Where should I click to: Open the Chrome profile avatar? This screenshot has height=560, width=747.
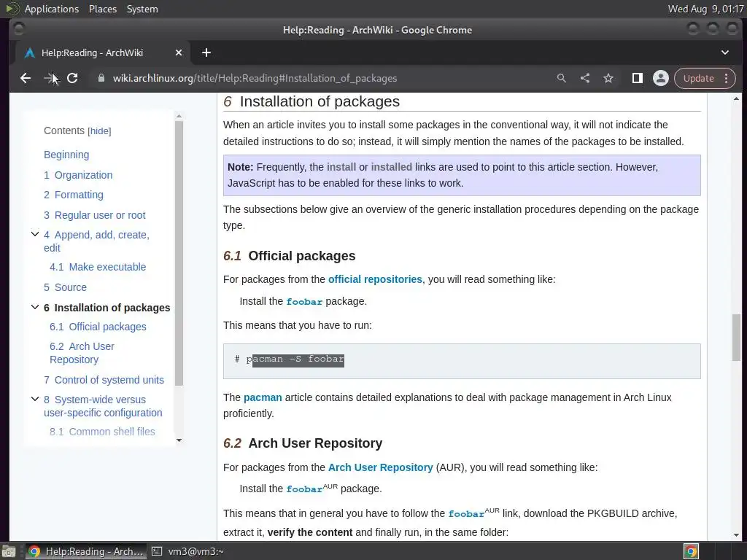661,78
